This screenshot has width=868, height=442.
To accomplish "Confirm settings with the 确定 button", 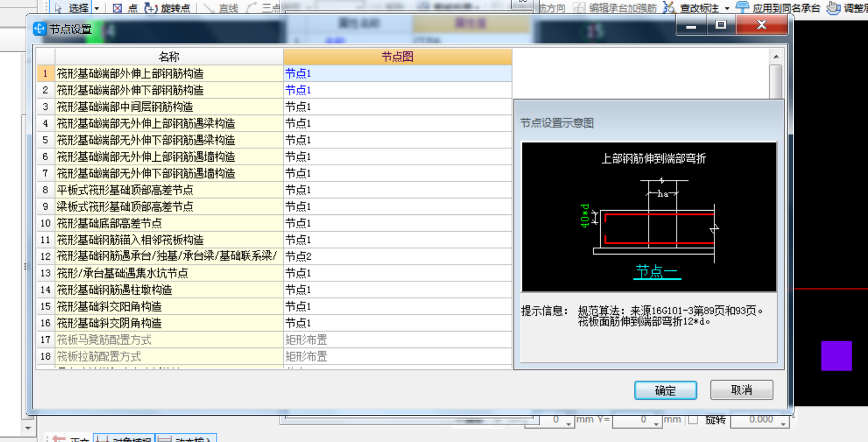I will pos(665,390).
